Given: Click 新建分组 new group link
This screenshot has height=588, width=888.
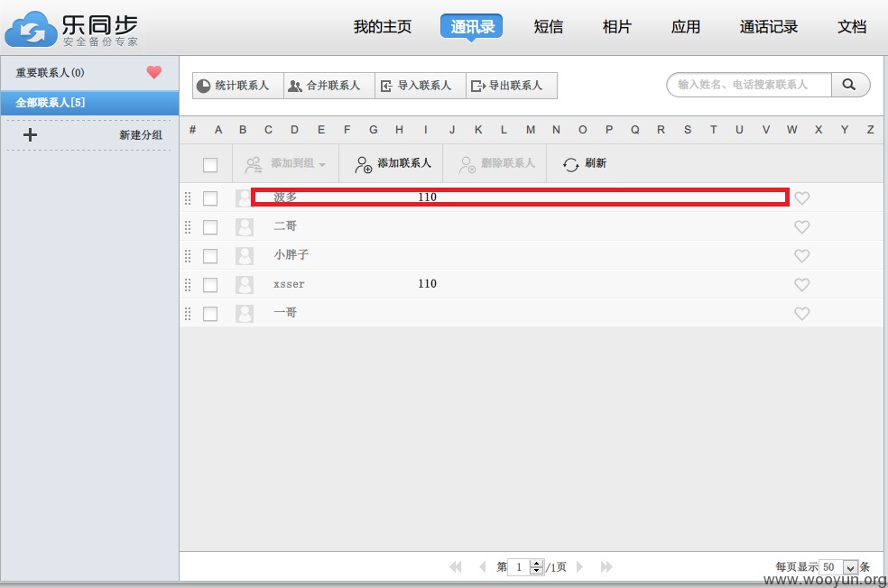Looking at the screenshot, I should (141, 134).
